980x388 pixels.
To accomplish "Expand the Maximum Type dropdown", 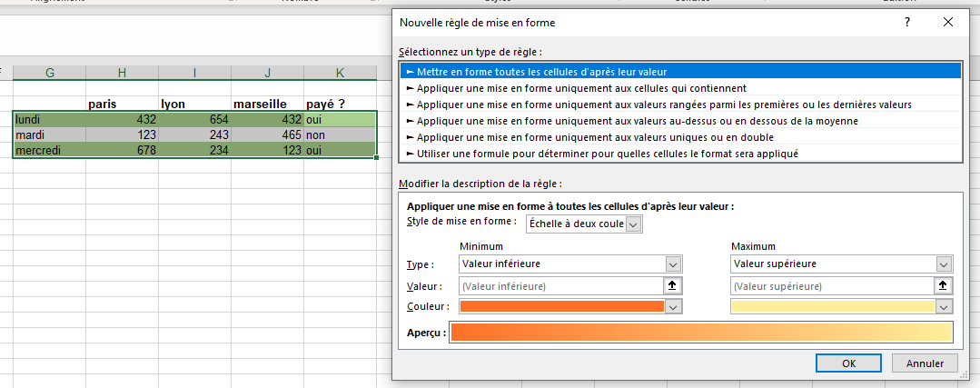I will coord(945,264).
